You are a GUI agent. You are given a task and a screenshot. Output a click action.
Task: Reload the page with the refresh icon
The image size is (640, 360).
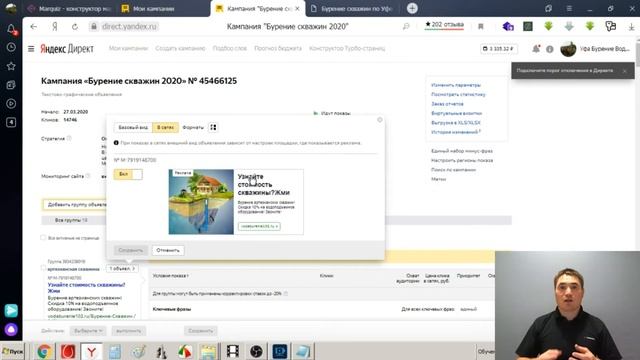pyautogui.click(x=75, y=27)
